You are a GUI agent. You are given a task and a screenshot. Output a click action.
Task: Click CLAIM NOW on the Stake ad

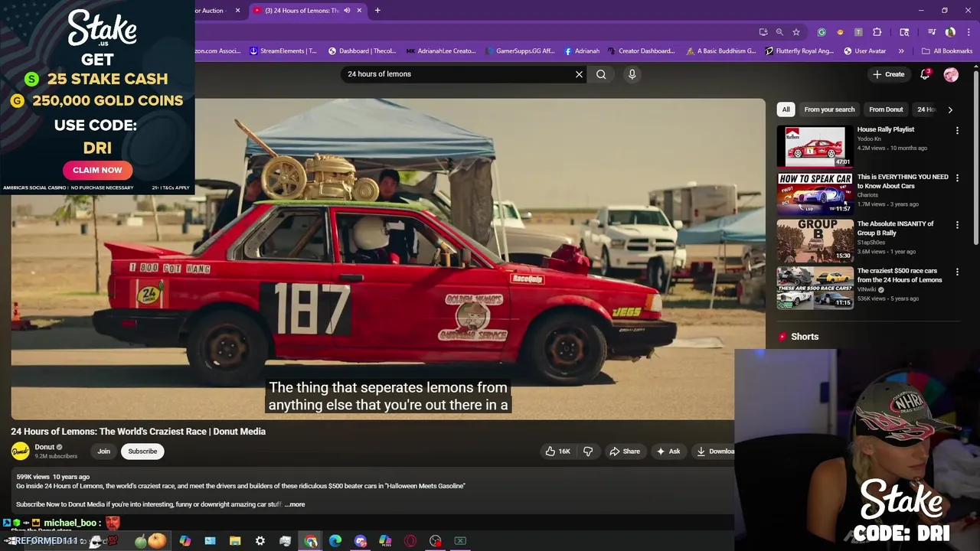[x=97, y=170]
